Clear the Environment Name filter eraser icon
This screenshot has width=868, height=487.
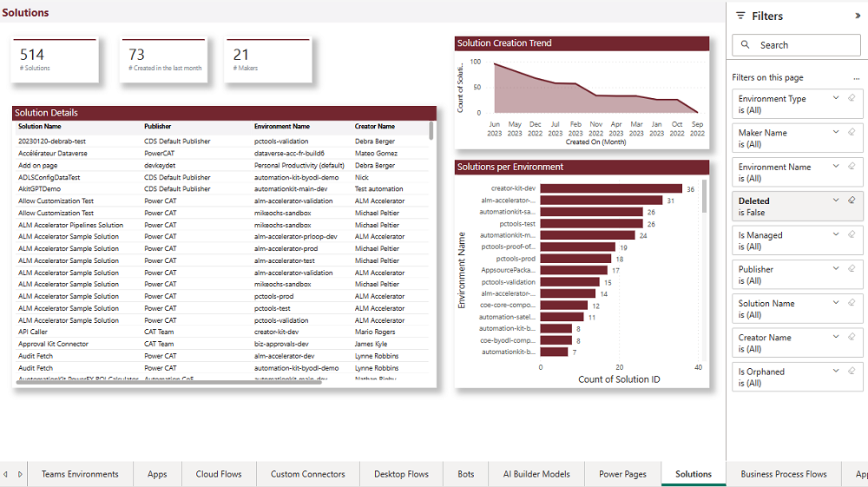coord(852,167)
